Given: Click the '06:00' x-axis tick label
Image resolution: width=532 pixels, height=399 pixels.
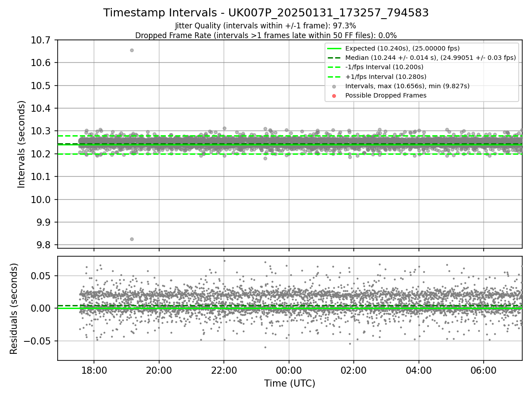Looking at the screenshot, I should point(484,370).
